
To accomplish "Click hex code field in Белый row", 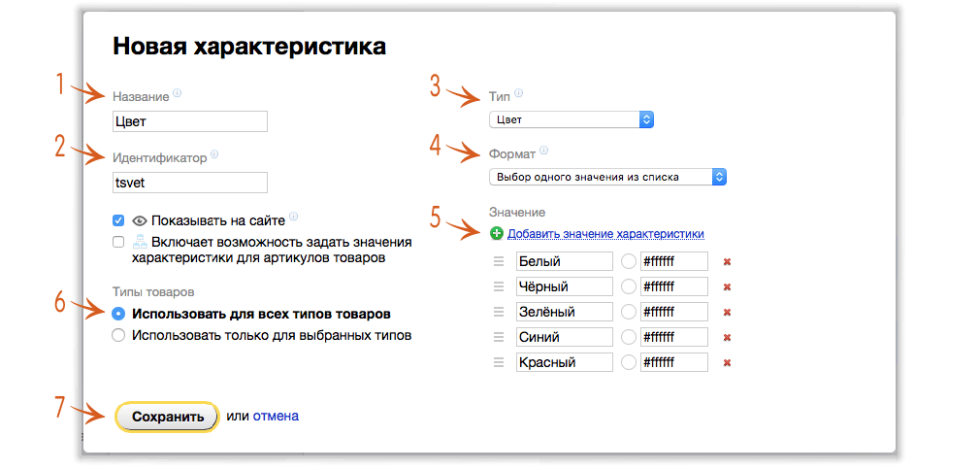I will tap(674, 261).
